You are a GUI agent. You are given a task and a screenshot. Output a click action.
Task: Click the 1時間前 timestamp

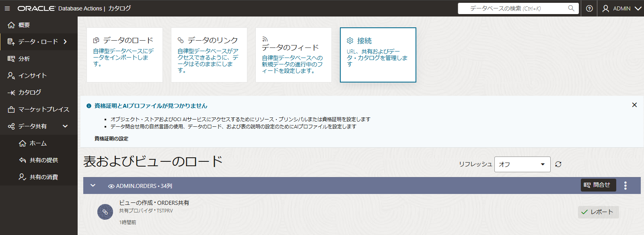128,222
